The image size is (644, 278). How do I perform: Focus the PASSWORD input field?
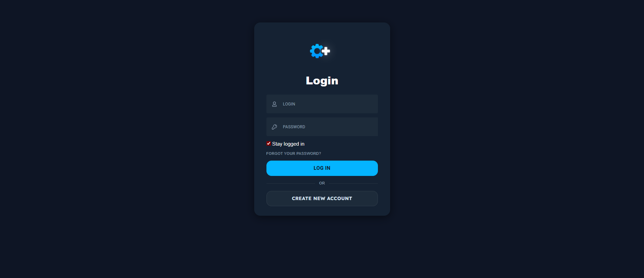coord(322,127)
